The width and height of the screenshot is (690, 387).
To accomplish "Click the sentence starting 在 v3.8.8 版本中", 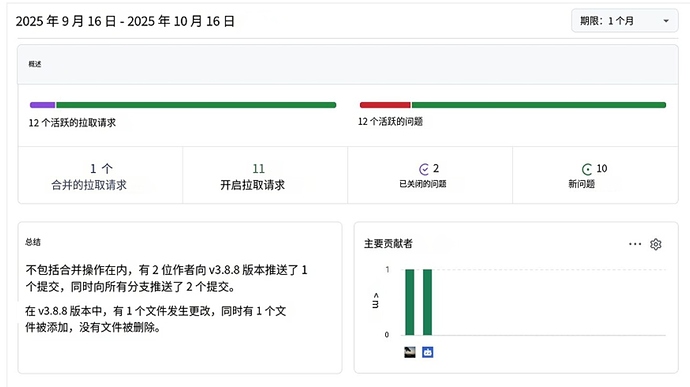I will pos(156,319).
